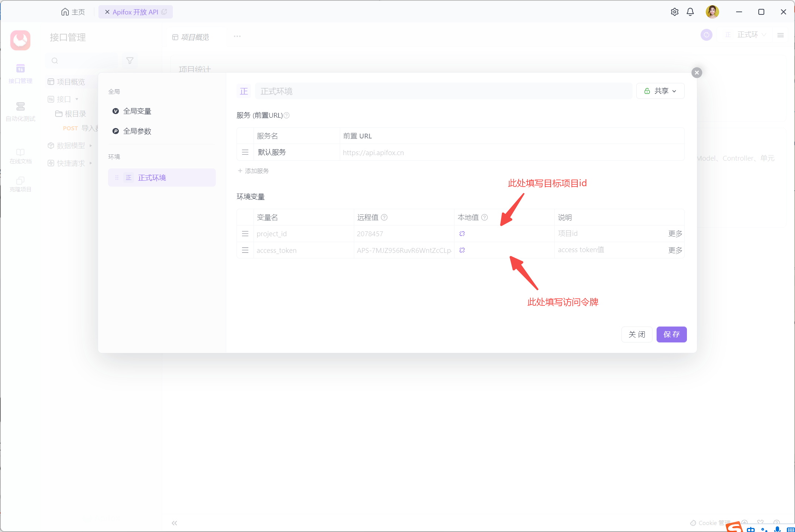Click the settings gear icon in title bar
795x532 pixels.
[x=674, y=12]
